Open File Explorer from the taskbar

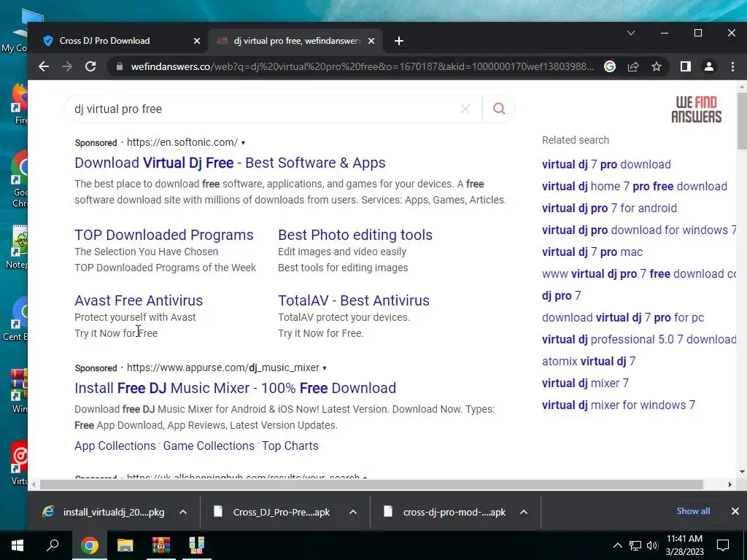125,545
